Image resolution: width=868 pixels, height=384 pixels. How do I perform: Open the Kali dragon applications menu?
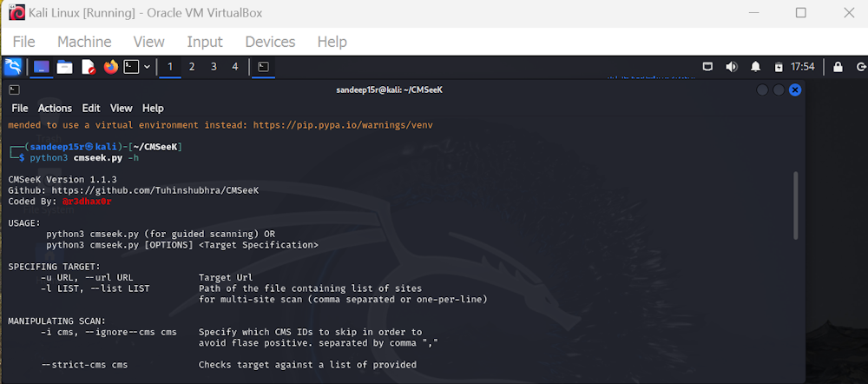tap(12, 67)
